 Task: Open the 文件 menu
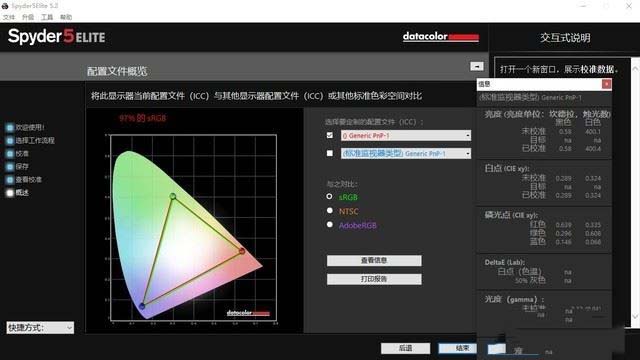[9, 17]
